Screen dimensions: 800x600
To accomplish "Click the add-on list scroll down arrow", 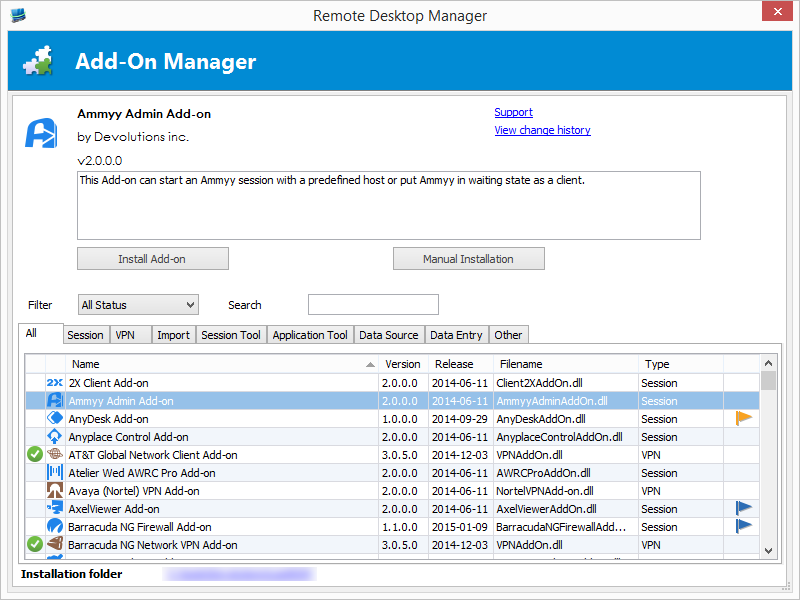I will click(768, 550).
